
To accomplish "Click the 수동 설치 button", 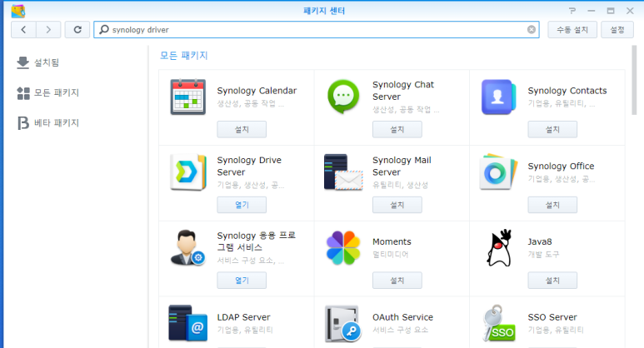I will (572, 29).
